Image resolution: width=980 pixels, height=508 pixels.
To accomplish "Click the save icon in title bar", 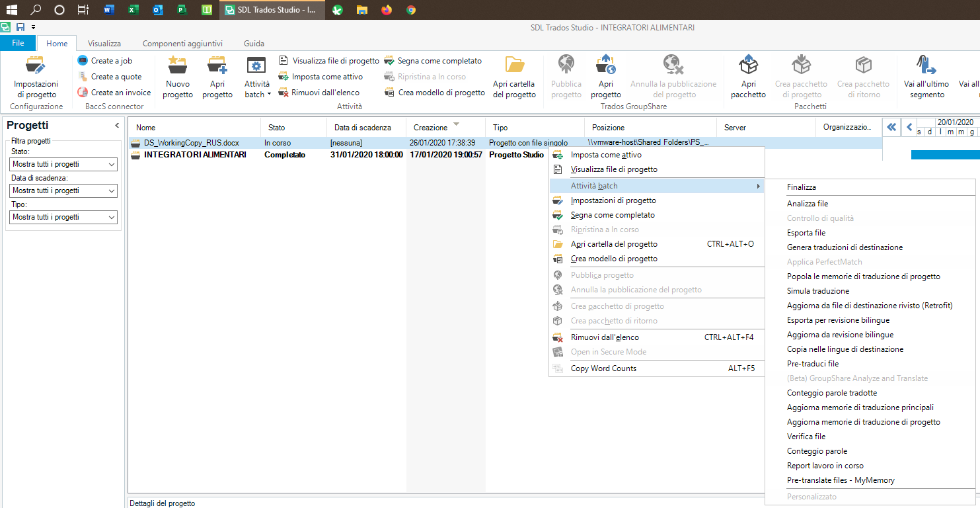I will (x=20, y=27).
